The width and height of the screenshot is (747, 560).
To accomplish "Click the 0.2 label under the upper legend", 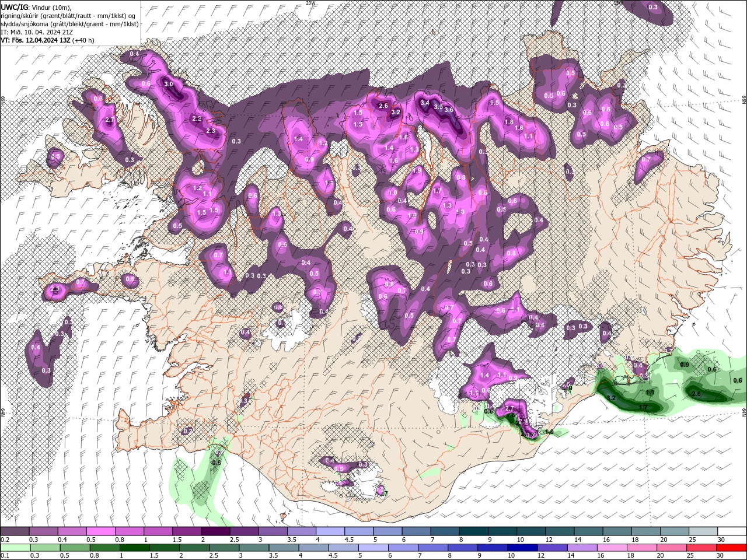I will (x=4, y=540).
